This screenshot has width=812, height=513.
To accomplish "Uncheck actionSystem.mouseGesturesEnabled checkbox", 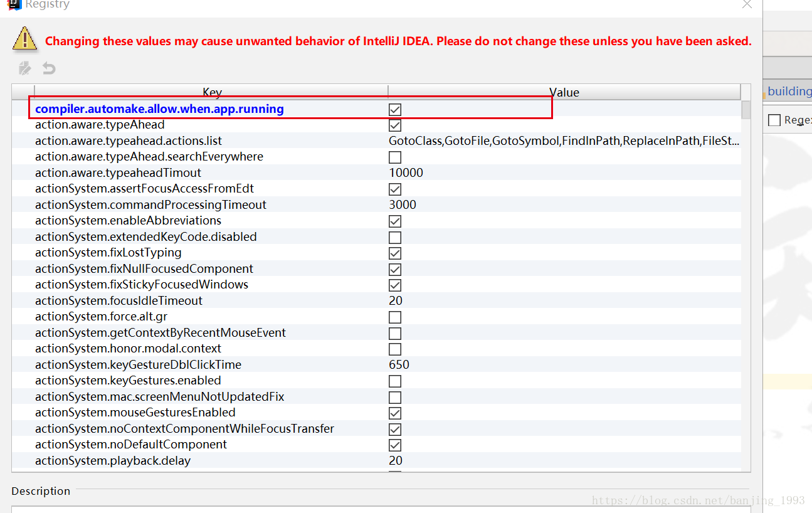I will pyautogui.click(x=395, y=413).
